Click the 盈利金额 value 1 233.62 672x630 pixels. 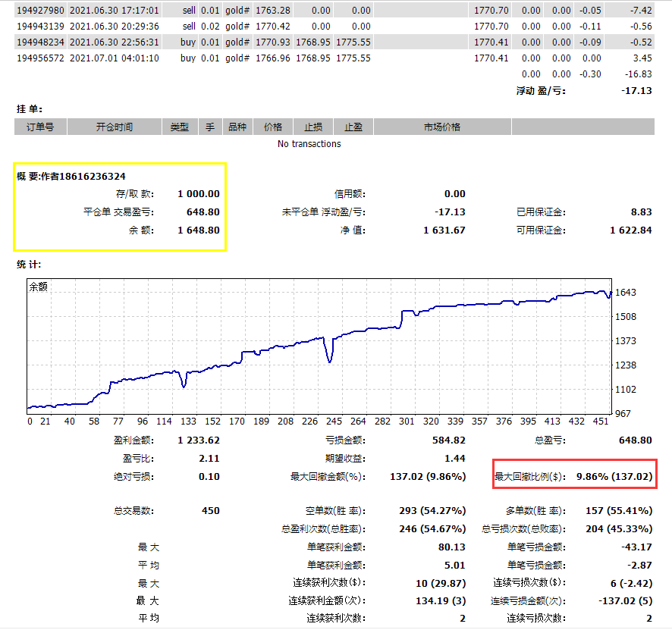click(199, 440)
